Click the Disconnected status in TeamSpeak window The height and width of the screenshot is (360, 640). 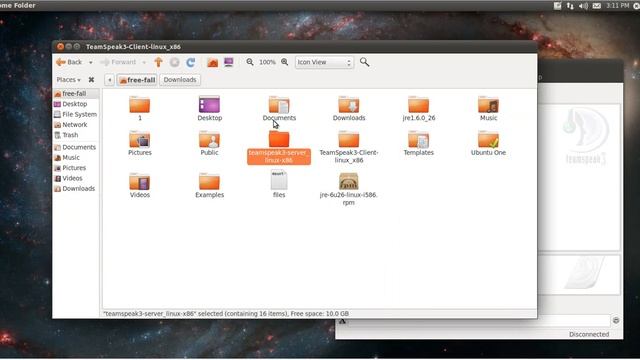click(x=589, y=334)
